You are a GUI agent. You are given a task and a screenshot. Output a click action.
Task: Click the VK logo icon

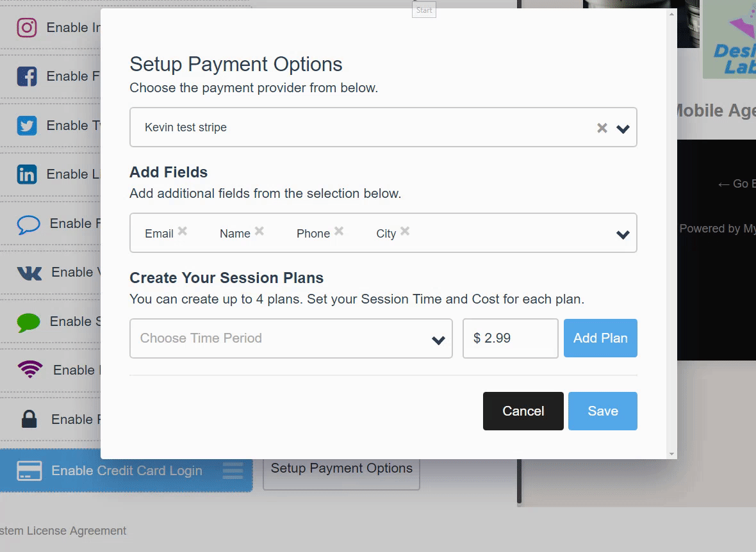[x=29, y=273]
